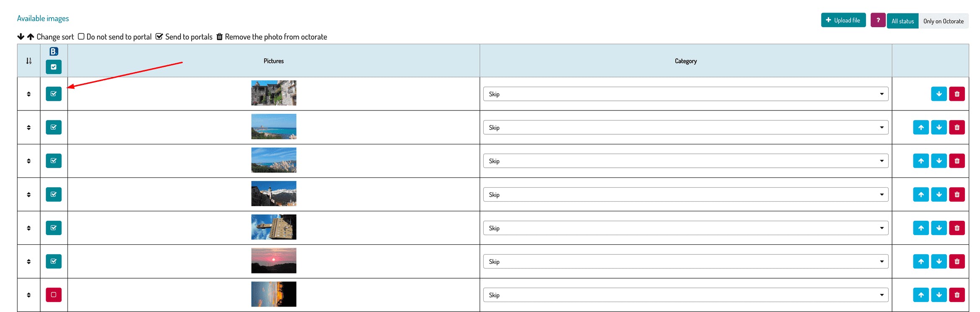Switch to Only on Octorate filter
Image resolution: width=980 pixels, height=312 pixels.
943,21
